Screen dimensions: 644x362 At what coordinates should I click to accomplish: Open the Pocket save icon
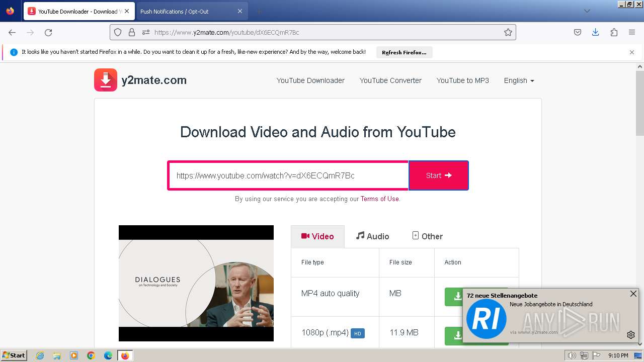(x=578, y=32)
